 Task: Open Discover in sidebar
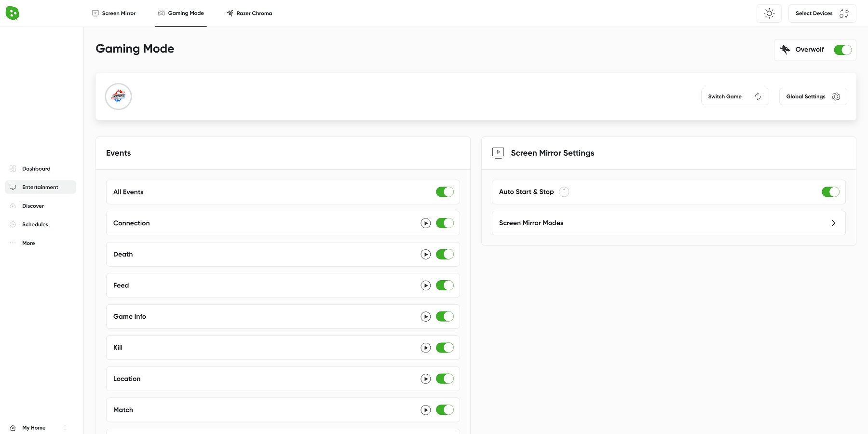click(x=41, y=206)
